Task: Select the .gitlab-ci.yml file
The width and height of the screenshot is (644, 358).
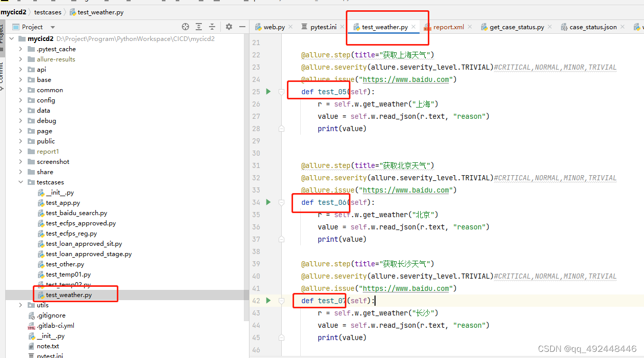Action: [56, 325]
